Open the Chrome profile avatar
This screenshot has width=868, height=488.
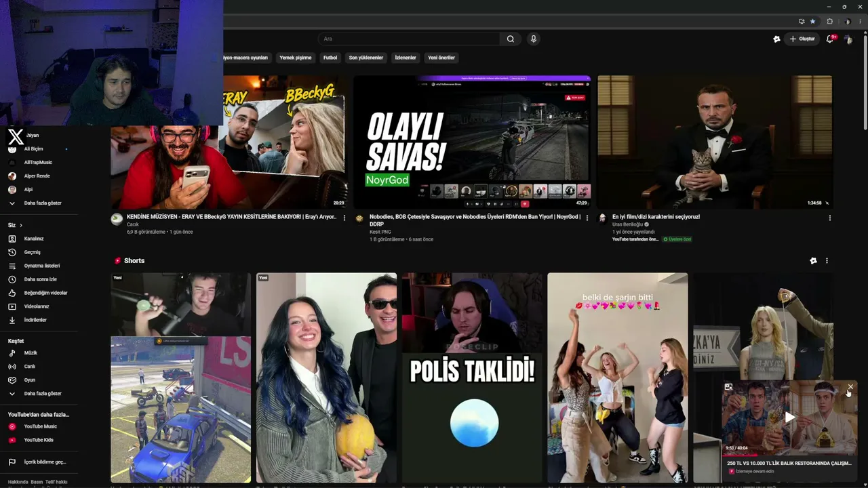coord(848,21)
